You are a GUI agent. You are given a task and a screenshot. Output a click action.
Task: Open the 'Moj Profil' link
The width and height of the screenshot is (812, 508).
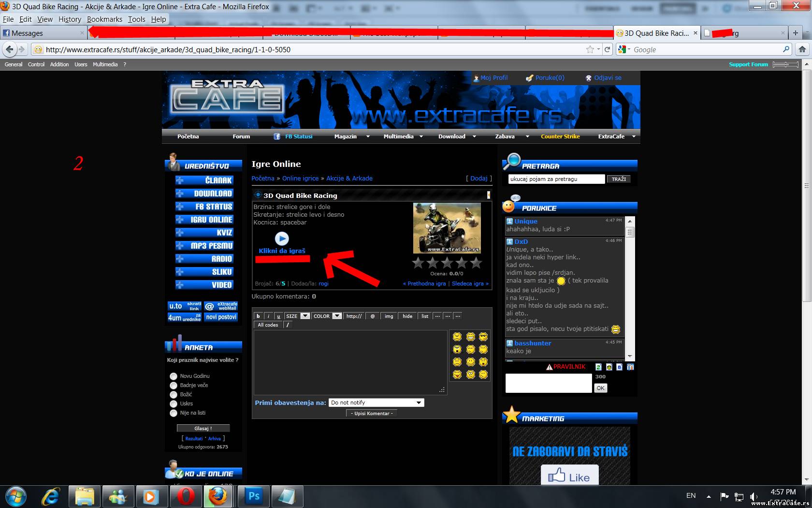click(493, 77)
